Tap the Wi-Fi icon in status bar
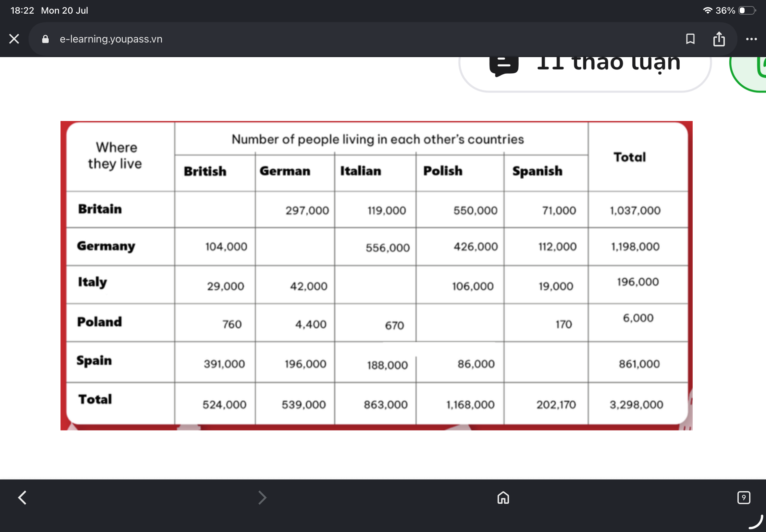Viewport: 766px width, 532px height. [x=707, y=10]
